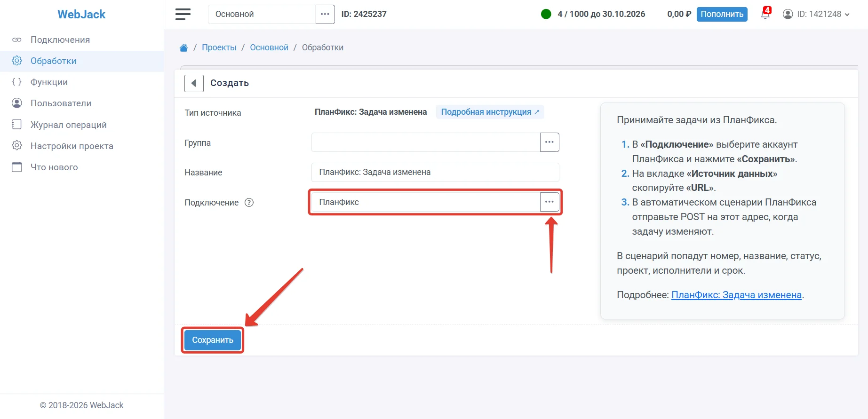Image resolution: width=868 pixels, height=419 pixels.
Task: Click the Название input field
Action: (435, 172)
